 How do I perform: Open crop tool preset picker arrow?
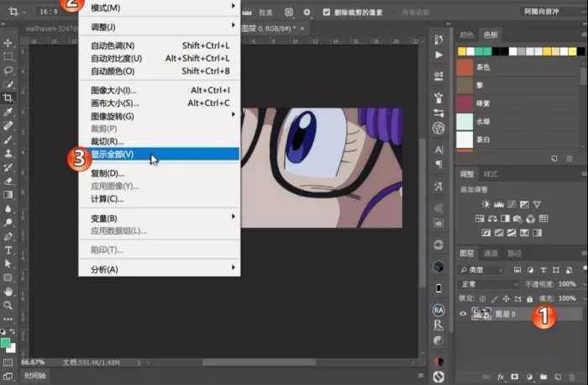click(x=24, y=13)
